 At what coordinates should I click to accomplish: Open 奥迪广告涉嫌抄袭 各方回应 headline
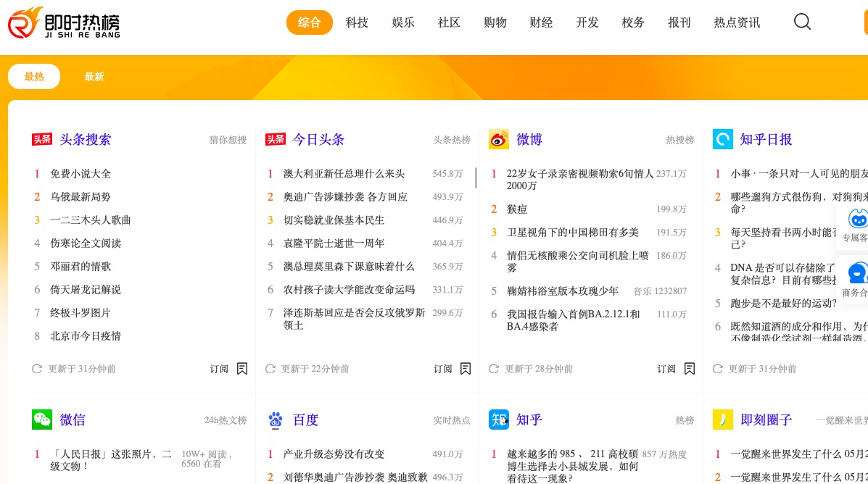point(345,197)
